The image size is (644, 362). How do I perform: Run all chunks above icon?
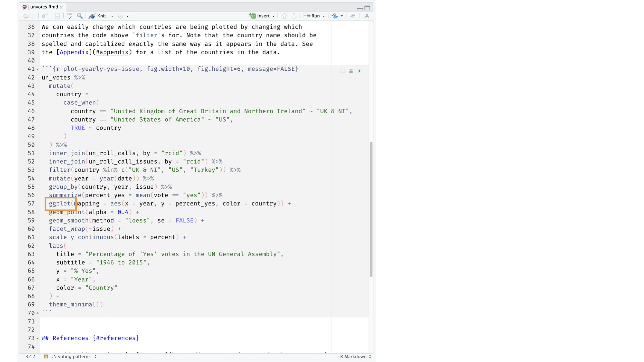(351, 71)
